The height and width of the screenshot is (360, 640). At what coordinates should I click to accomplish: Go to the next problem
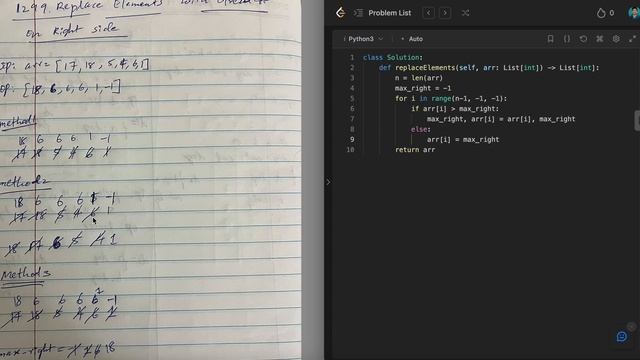tap(445, 13)
